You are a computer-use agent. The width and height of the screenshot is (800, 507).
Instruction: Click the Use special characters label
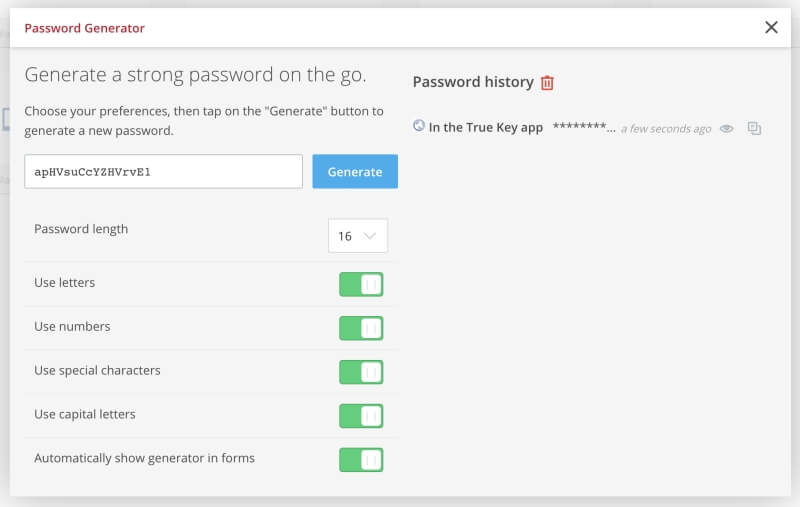(x=97, y=370)
